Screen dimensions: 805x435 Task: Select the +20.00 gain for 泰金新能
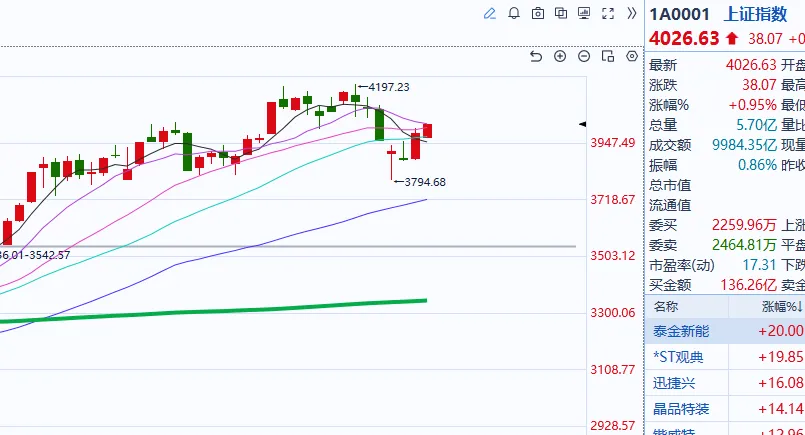(x=781, y=331)
